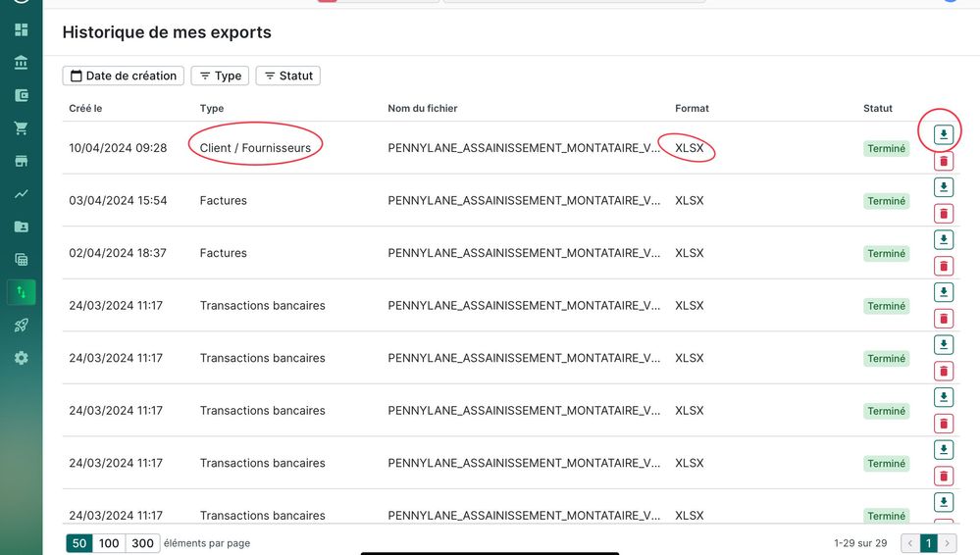
Task: Download the 03/04/2024 Factures export
Action: [x=943, y=187]
